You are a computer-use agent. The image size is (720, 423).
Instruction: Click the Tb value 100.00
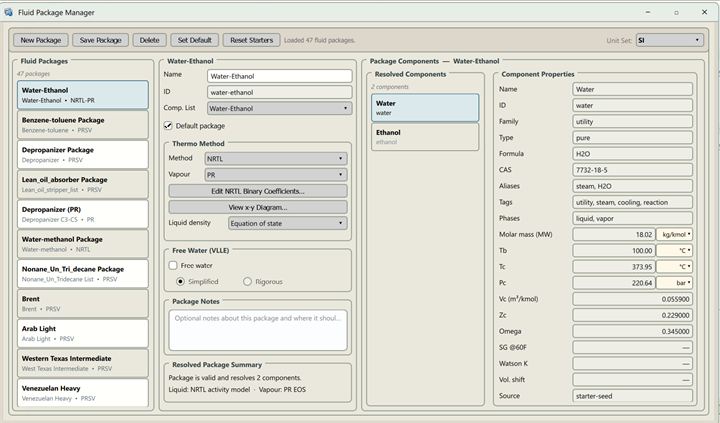(x=613, y=250)
